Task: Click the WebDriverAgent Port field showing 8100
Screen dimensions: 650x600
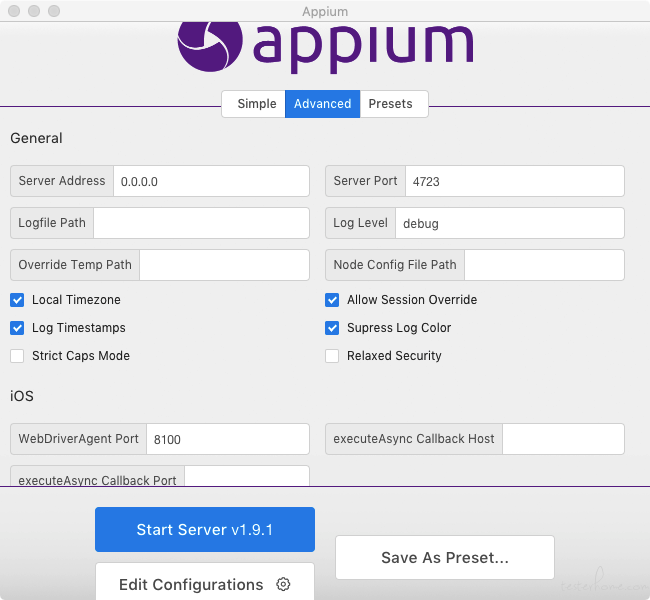Action: [228, 439]
